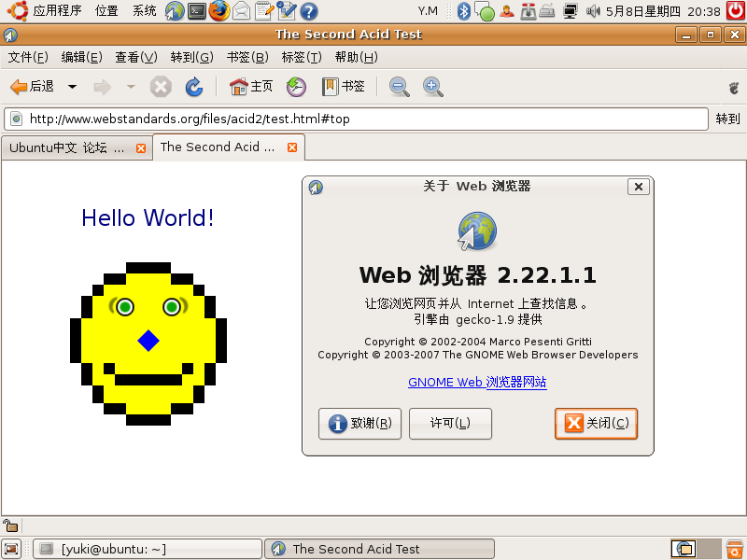Open the Help menu

(357, 58)
